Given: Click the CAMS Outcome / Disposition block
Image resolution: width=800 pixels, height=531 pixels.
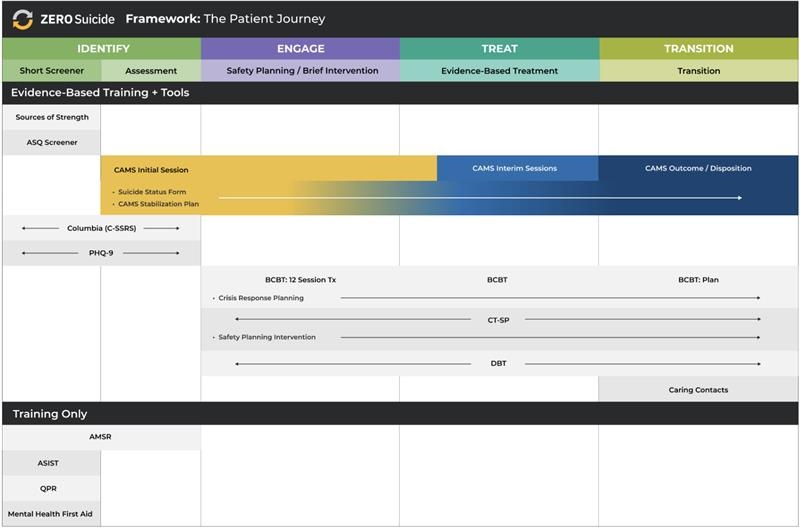Looking at the screenshot, I should click(x=698, y=168).
